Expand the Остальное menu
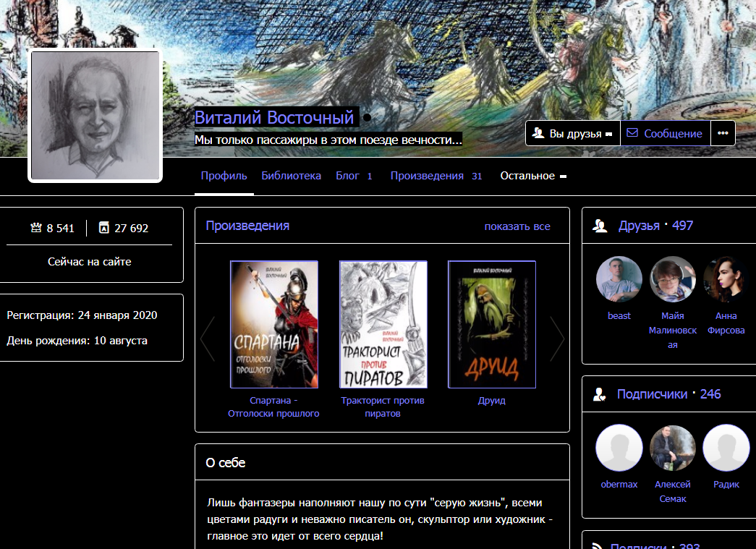This screenshot has width=756, height=549. 533,176
